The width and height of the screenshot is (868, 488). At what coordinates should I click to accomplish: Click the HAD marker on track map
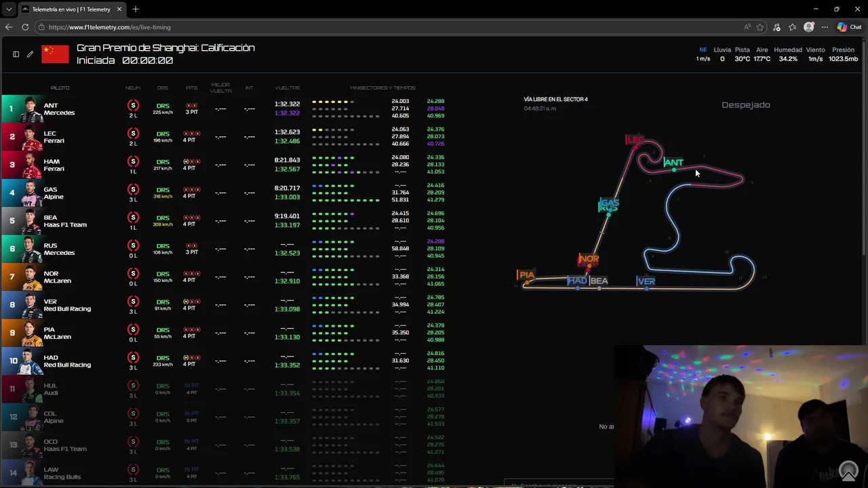click(x=577, y=281)
